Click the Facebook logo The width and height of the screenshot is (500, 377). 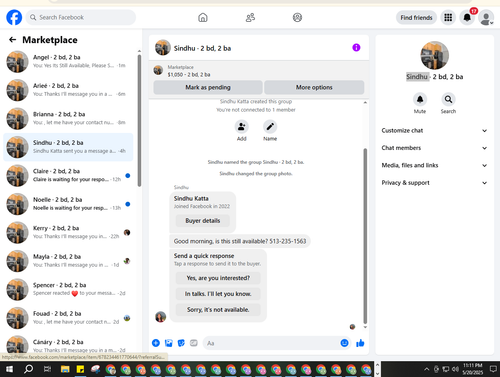(14, 17)
